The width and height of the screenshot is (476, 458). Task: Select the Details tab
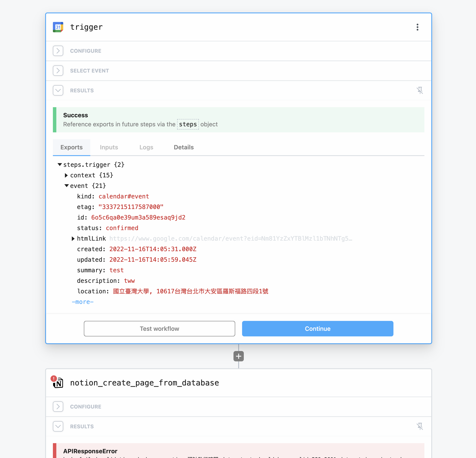pos(183,147)
